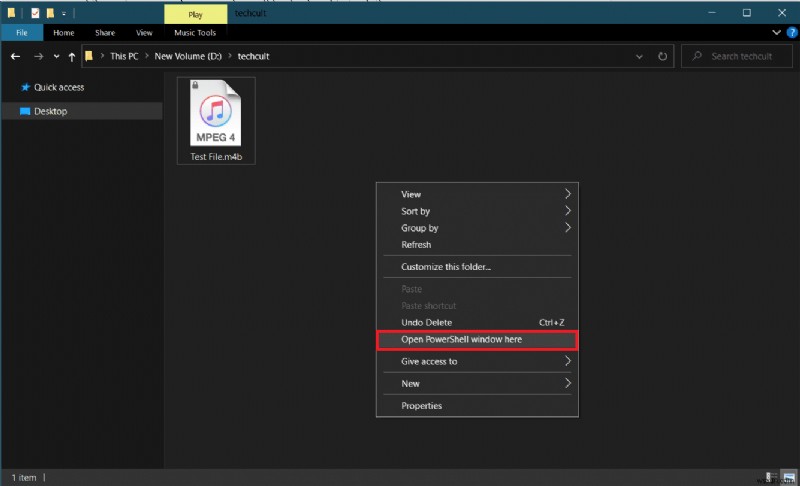The height and width of the screenshot is (486, 800).
Task: Open the File menu tab
Action: coord(21,33)
